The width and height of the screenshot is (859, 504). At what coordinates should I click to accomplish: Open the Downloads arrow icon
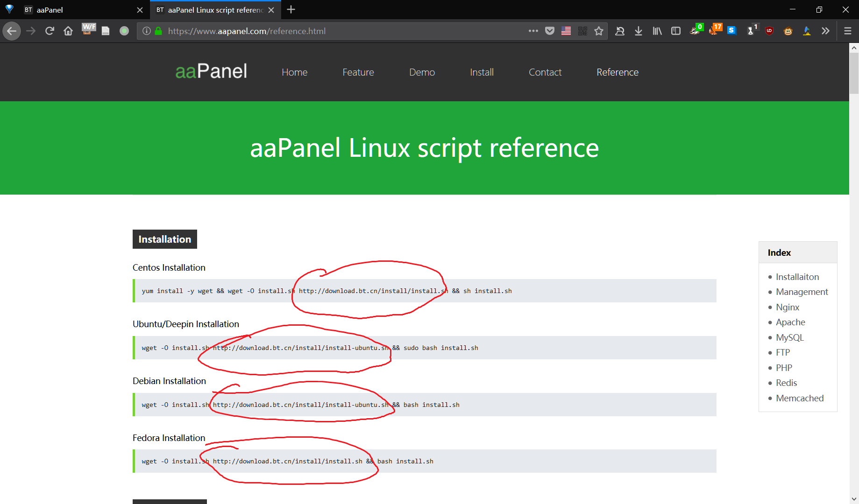(x=639, y=31)
